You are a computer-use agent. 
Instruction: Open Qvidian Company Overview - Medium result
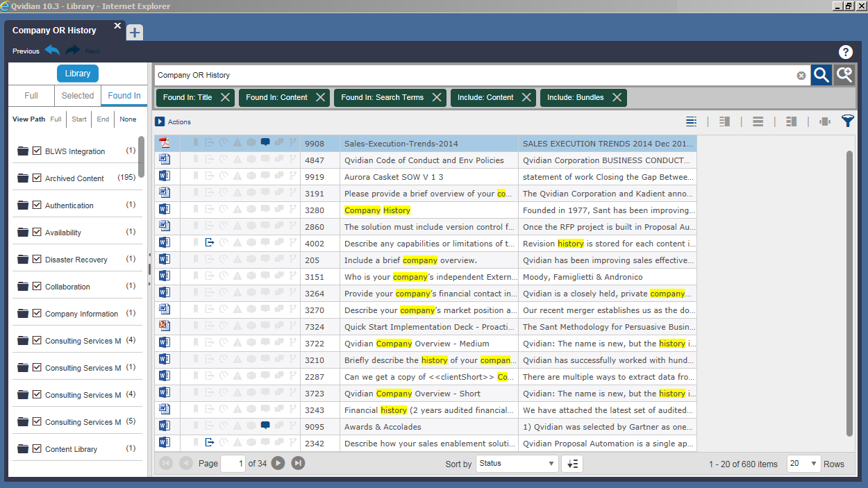tap(417, 344)
